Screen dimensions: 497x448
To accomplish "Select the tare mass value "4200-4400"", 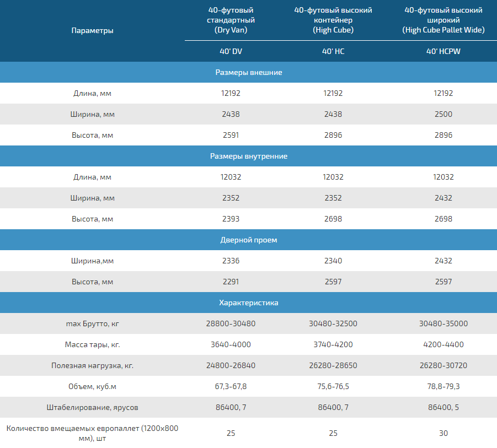I will pos(443,344).
